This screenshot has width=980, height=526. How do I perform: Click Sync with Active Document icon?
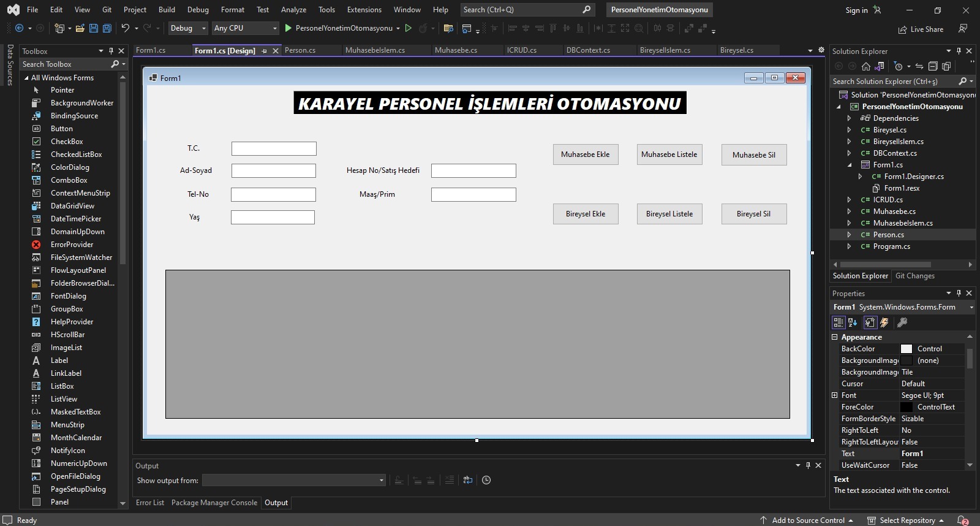click(x=919, y=66)
